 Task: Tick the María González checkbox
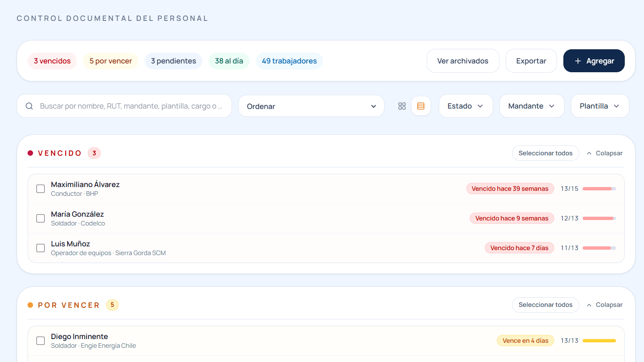pos(41,218)
